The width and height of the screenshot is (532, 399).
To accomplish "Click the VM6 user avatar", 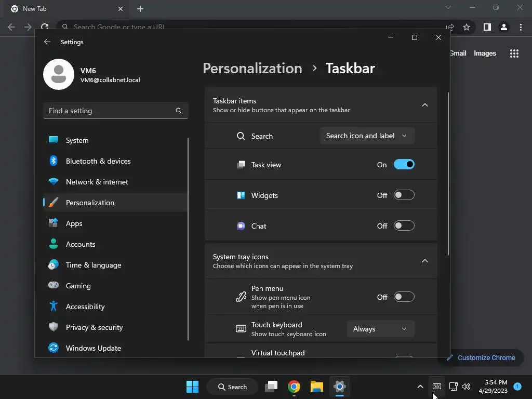I will point(59,74).
